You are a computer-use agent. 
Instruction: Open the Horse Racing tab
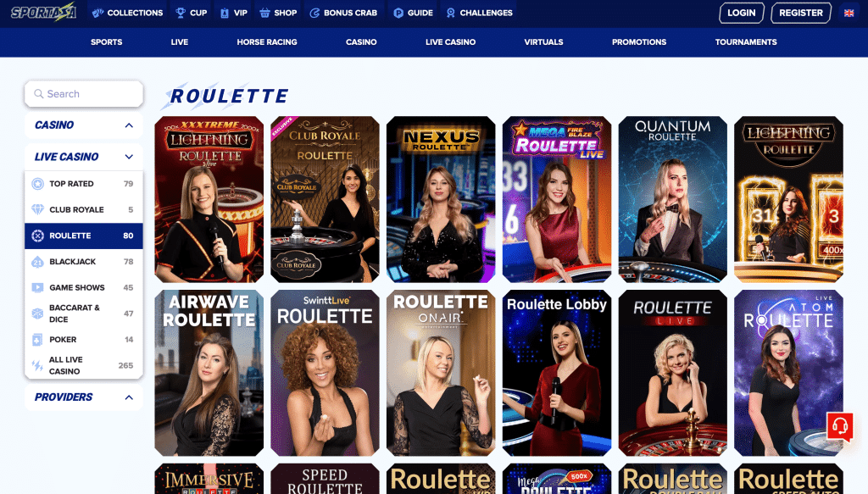coord(267,42)
